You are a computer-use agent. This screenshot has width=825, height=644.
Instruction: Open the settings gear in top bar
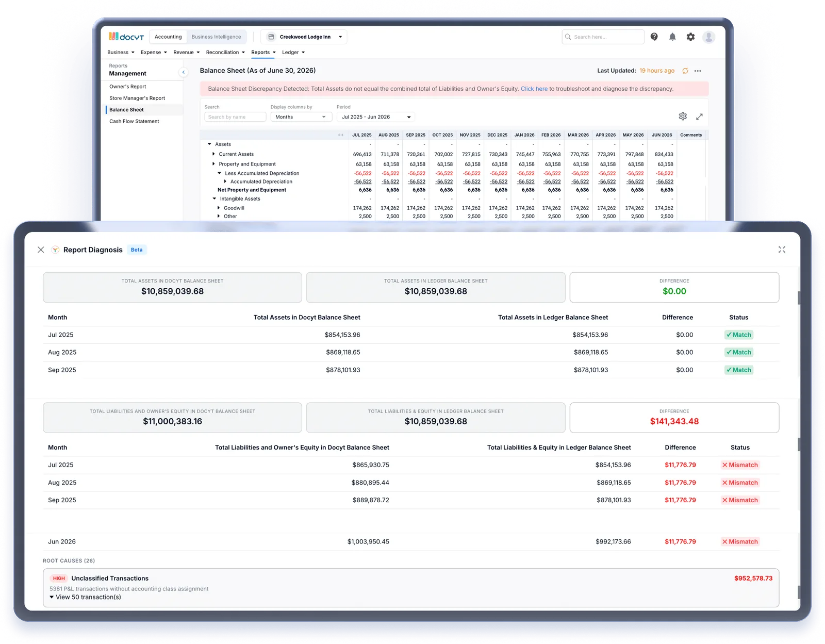tap(690, 37)
